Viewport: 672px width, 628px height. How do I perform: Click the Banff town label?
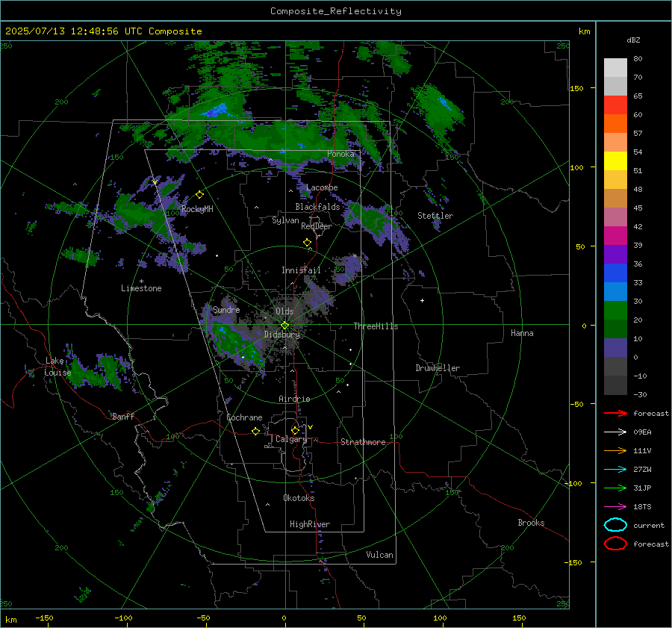pyautogui.click(x=123, y=416)
